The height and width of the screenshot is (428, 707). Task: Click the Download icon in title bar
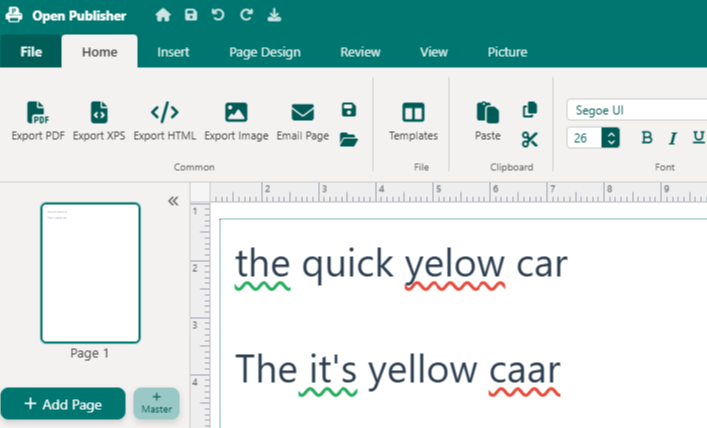point(274,15)
